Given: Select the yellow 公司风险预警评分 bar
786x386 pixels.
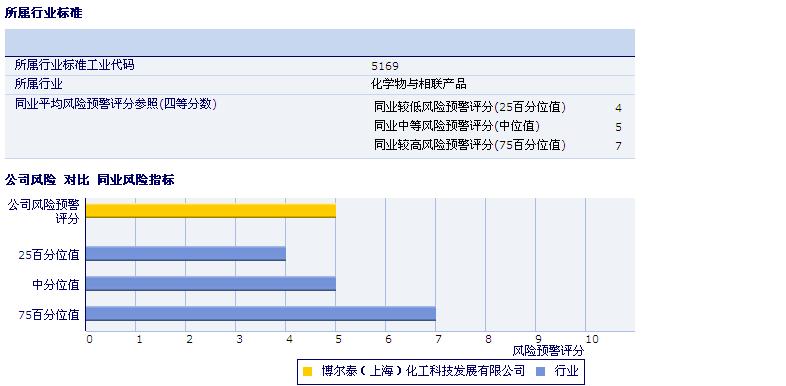Looking at the screenshot, I should coord(211,211).
